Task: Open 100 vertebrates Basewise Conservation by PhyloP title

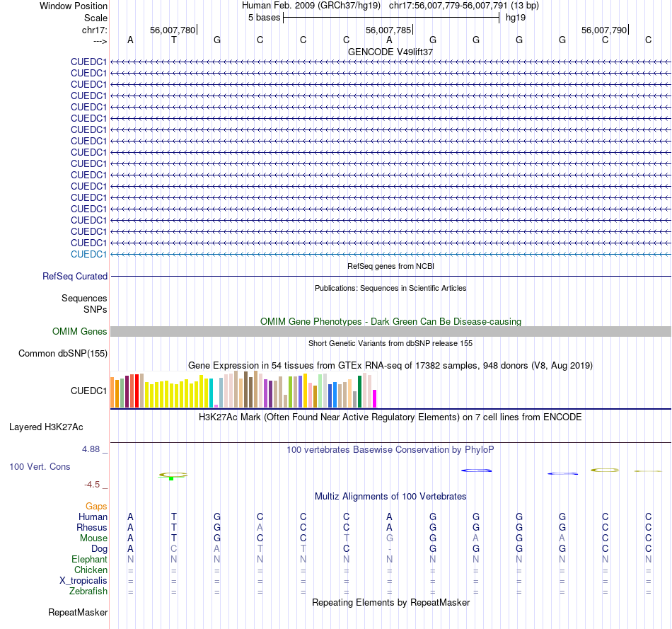Action: [x=390, y=450]
